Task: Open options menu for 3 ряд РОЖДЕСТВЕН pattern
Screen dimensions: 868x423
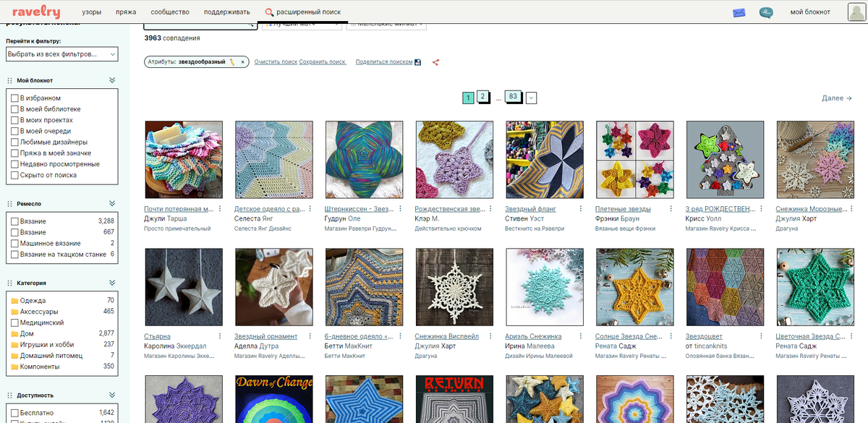Action: click(x=761, y=209)
